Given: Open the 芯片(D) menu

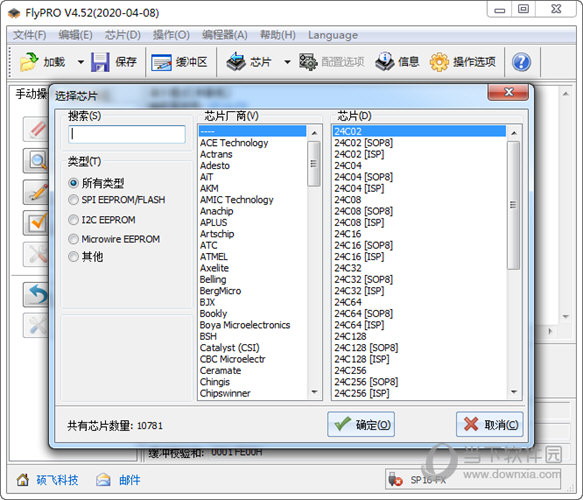Looking at the screenshot, I should pyautogui.click(x=122, y=35).
